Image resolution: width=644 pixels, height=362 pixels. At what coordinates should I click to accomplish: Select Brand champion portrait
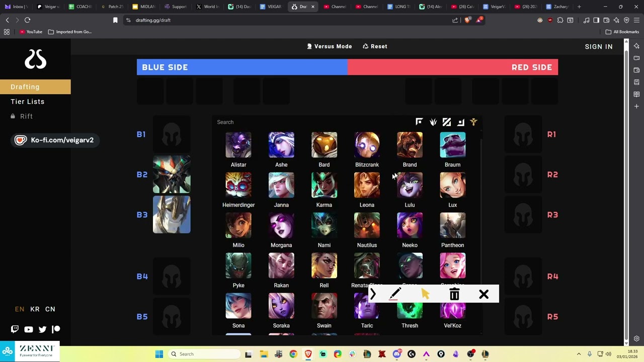tap(410, 145)
